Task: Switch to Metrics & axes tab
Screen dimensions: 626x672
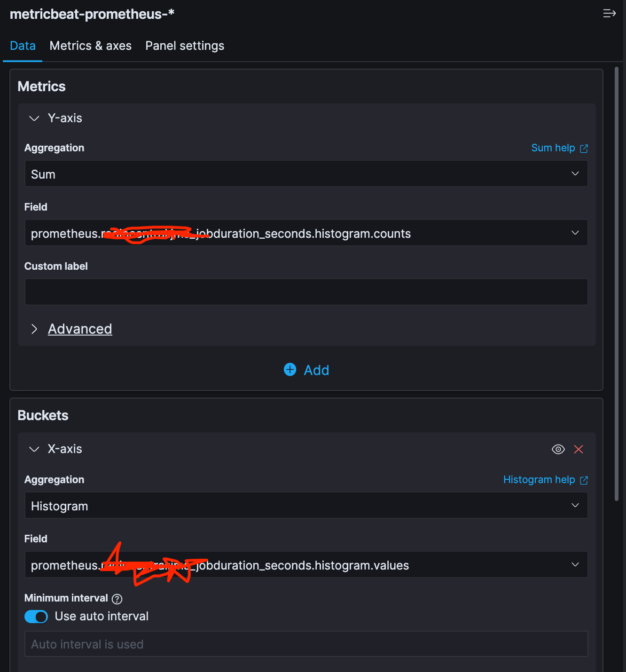Action: pos(90,46)
